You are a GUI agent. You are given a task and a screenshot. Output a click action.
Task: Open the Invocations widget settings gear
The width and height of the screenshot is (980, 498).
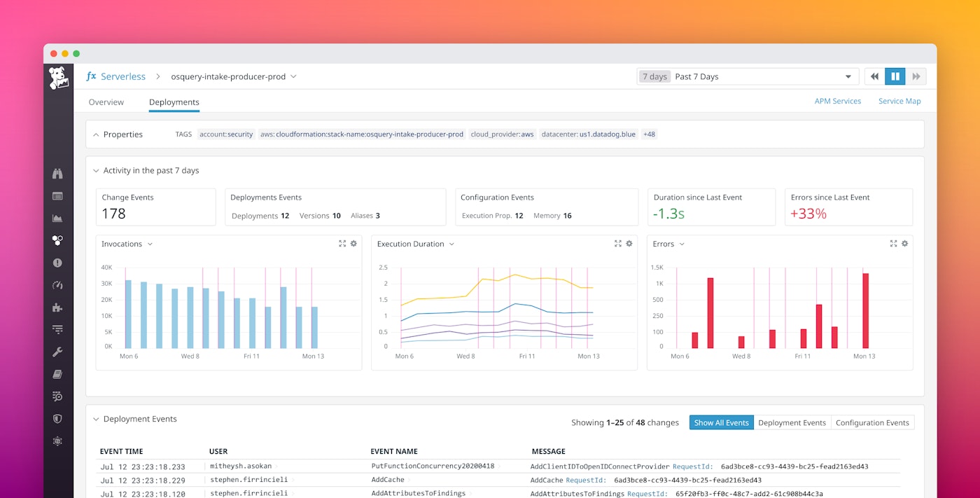[x=353, y=243]
